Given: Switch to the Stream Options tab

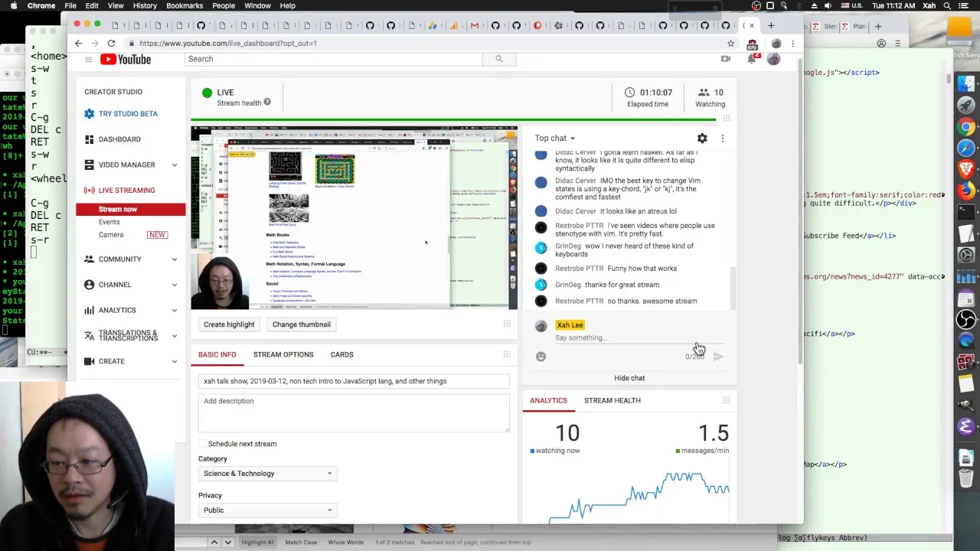Looking at the screenshot, I should click(x=283, y=355).
